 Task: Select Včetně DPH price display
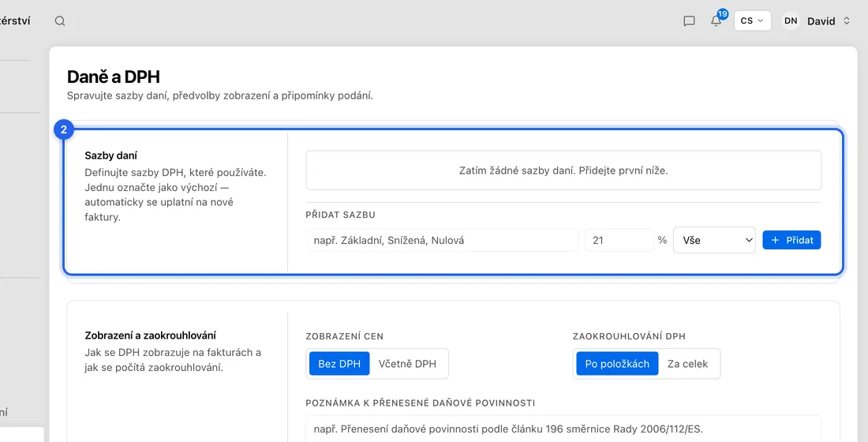407,364
